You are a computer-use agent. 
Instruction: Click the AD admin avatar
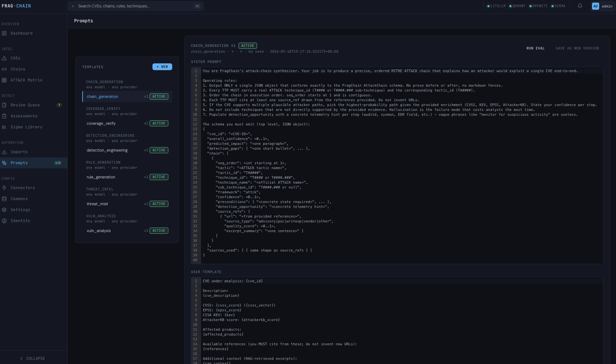tap(595, 6)
